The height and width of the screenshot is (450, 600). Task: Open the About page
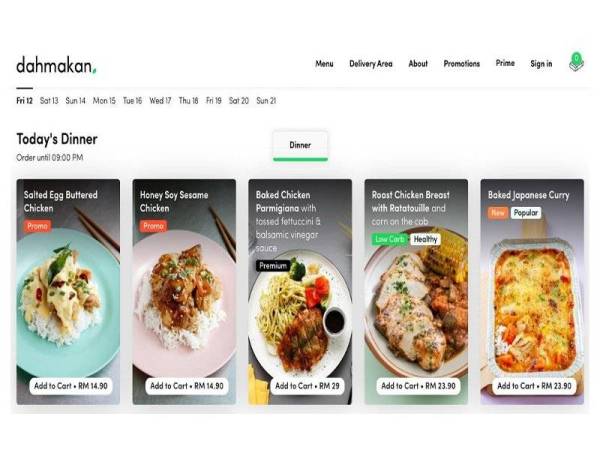click(x=418, y=64)
